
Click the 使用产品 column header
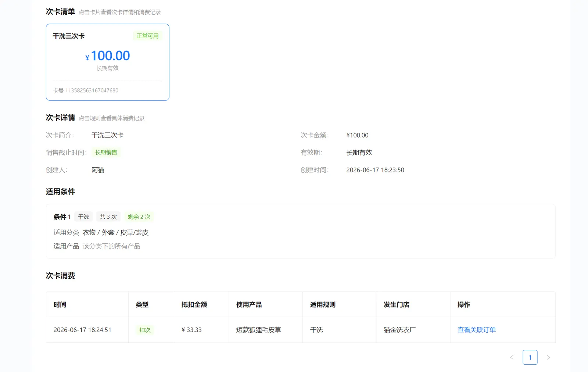[x=266, y=304]
